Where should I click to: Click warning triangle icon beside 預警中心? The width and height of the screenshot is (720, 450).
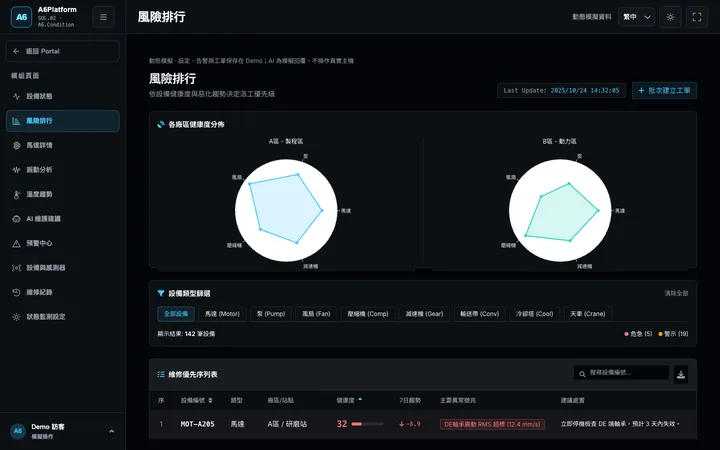[x=17, y=243]
